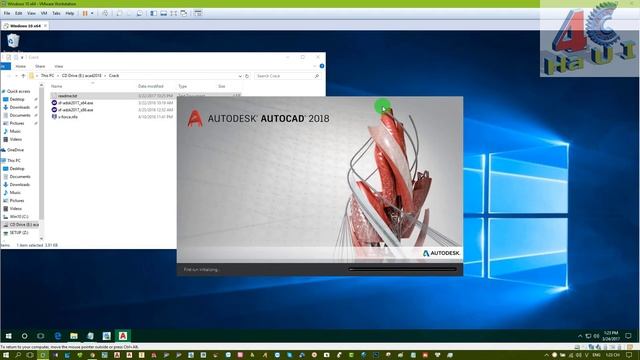Viewport: 640px width, 360px height.
Task: Click VMware full screen mode icon
Action: coord(174,13)
